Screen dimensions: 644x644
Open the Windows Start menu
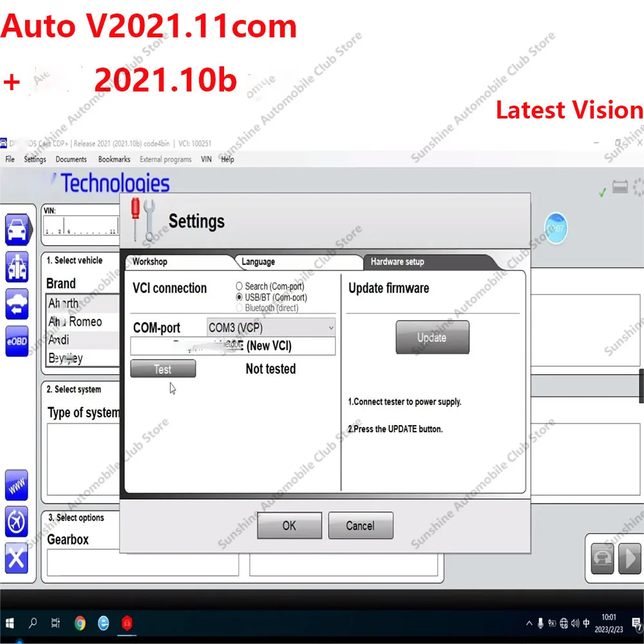coord(10,623)
